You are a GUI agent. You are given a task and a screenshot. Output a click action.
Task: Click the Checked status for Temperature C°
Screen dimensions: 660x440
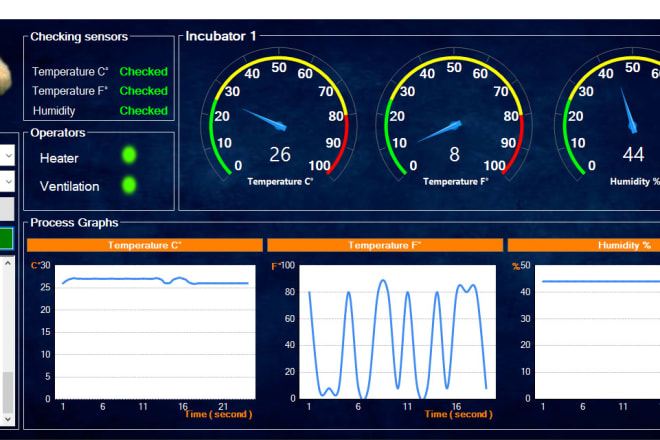coord(144,72)
